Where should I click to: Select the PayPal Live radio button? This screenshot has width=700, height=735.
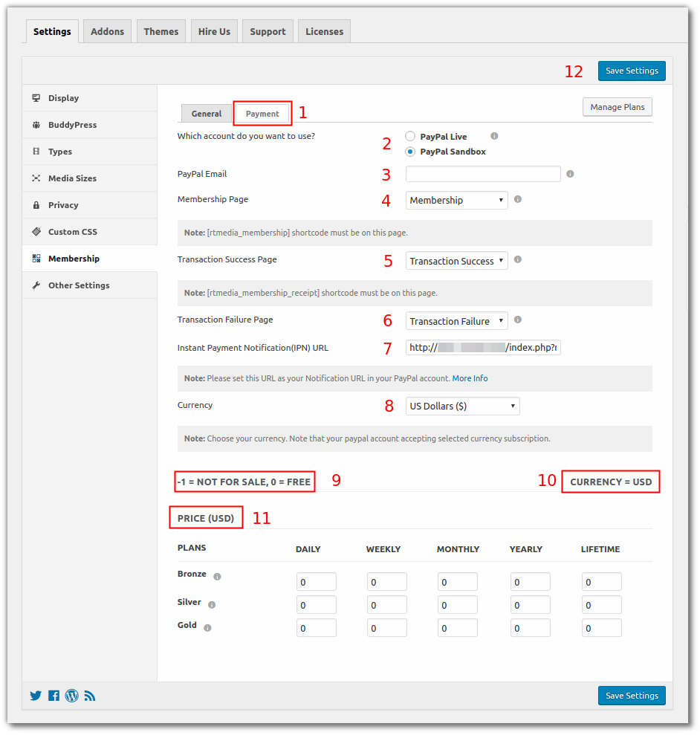[409, 136]
